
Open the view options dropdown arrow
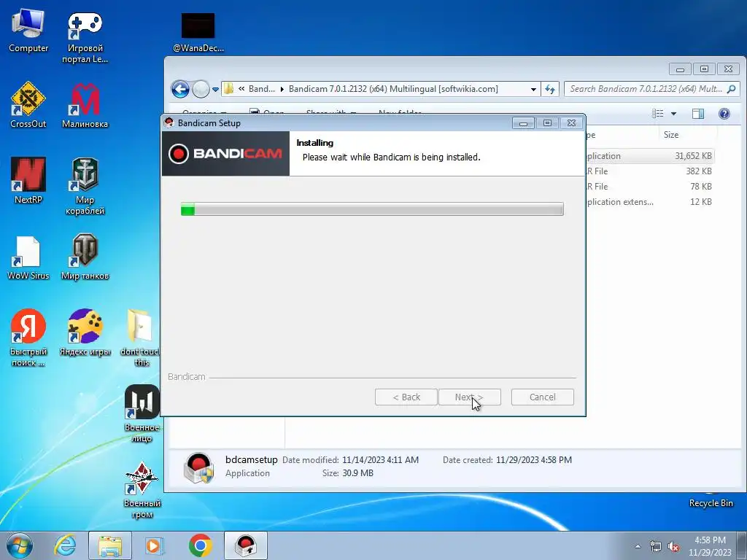click(673, 113)
